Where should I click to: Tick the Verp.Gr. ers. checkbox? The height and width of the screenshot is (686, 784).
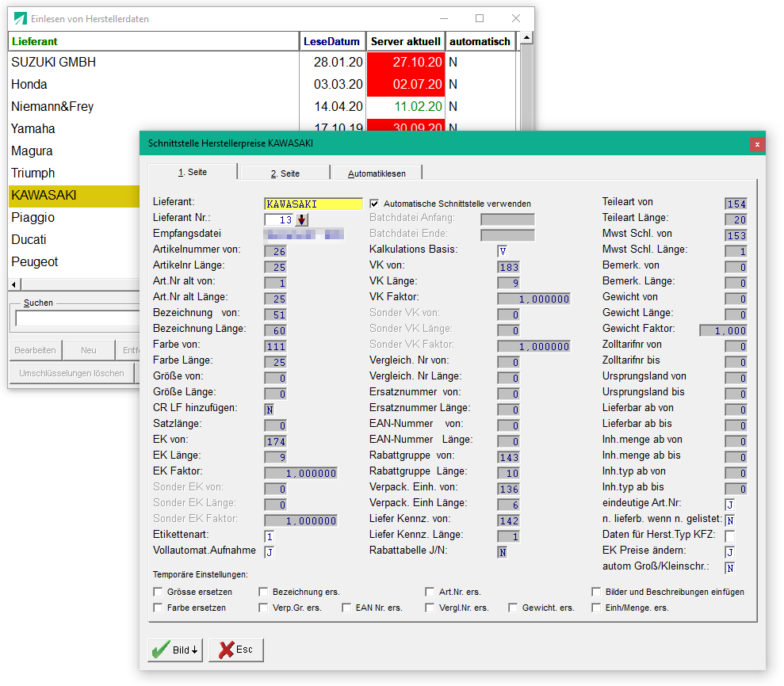(263, 608)
